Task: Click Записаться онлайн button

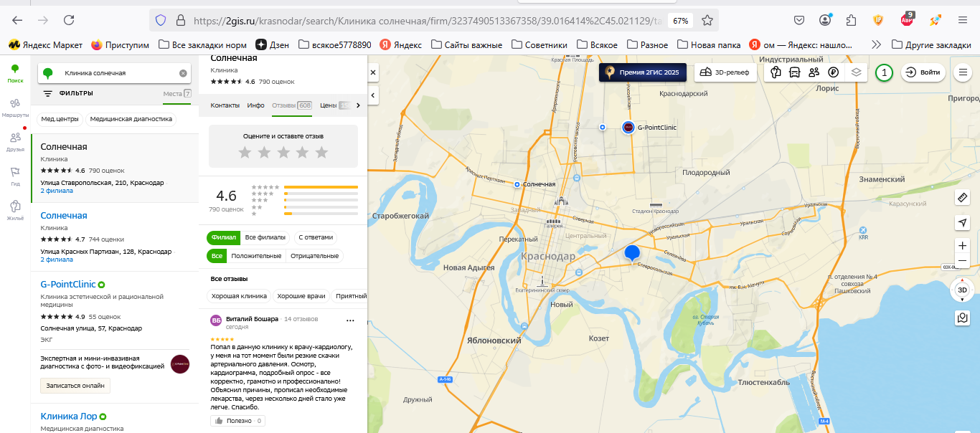Action: coord(75,386)
